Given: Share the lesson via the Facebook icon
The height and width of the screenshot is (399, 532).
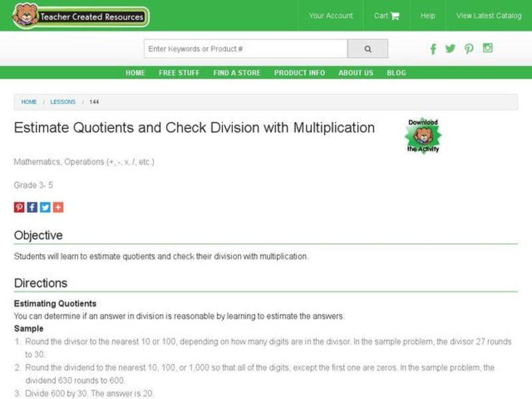Looking at the screenshot, I should [31, 207].
